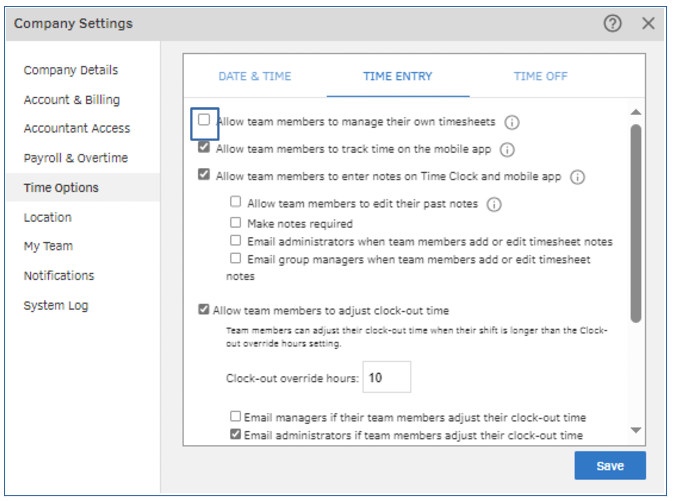Close the Company Settings dialog
Screen dimensions: 673x501
(x=648, y=23)
